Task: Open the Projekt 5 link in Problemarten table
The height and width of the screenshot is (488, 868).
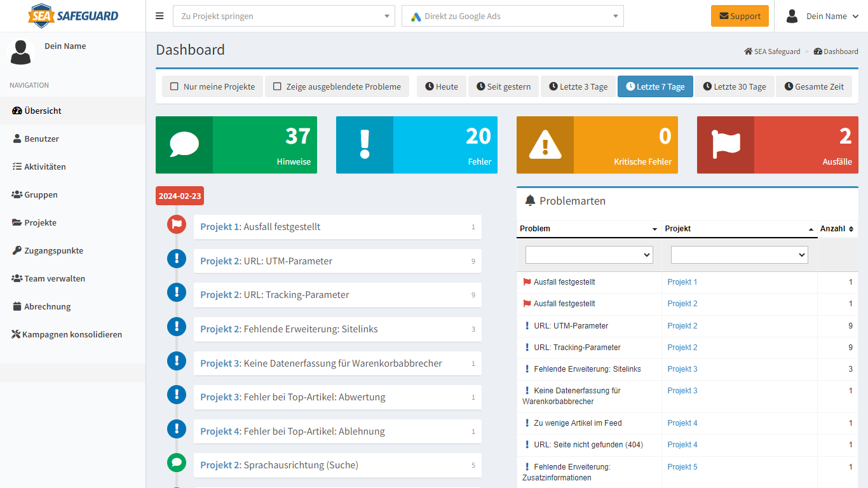Action: (682, 467)
